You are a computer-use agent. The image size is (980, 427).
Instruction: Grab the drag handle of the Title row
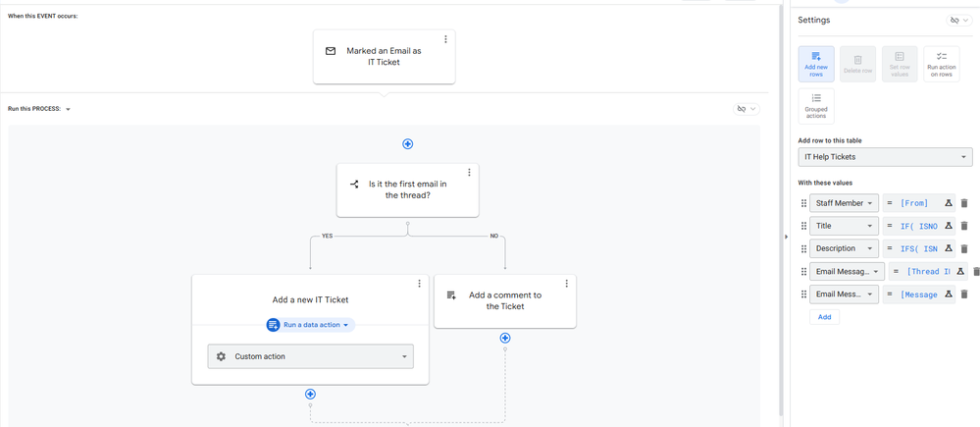(803, 226)
